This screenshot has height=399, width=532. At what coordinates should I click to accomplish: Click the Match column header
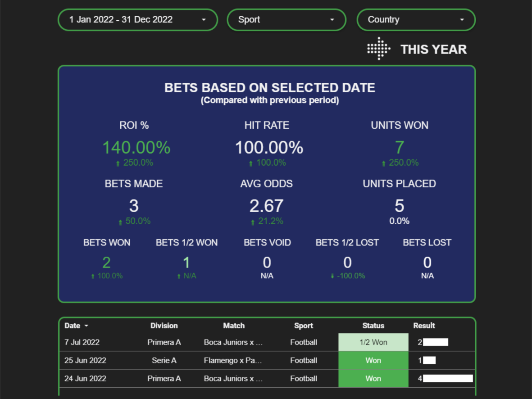tap(234, 326)
